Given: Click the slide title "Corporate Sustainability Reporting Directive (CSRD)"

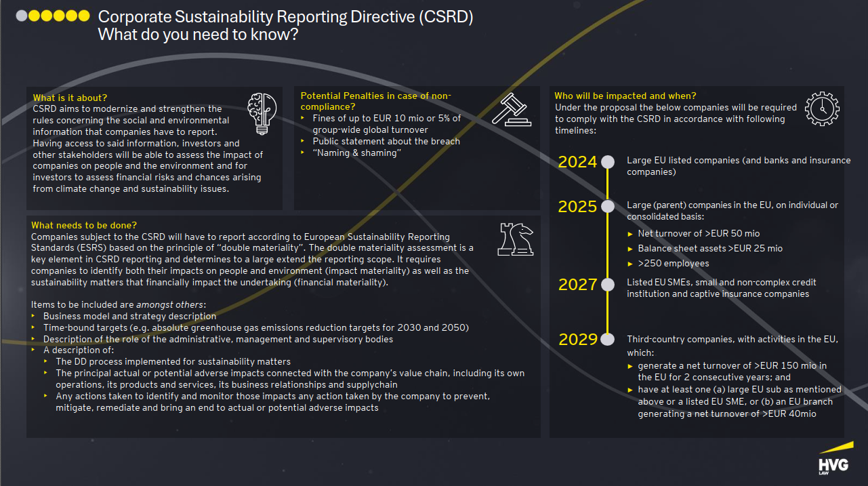Looking at the screenshot, I should coord(285,17).
